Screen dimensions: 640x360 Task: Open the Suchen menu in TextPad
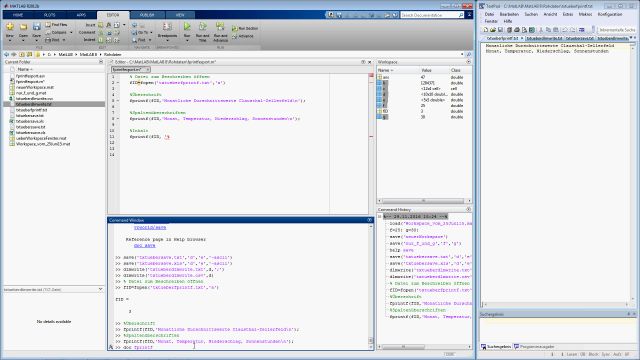pos(531,14)
